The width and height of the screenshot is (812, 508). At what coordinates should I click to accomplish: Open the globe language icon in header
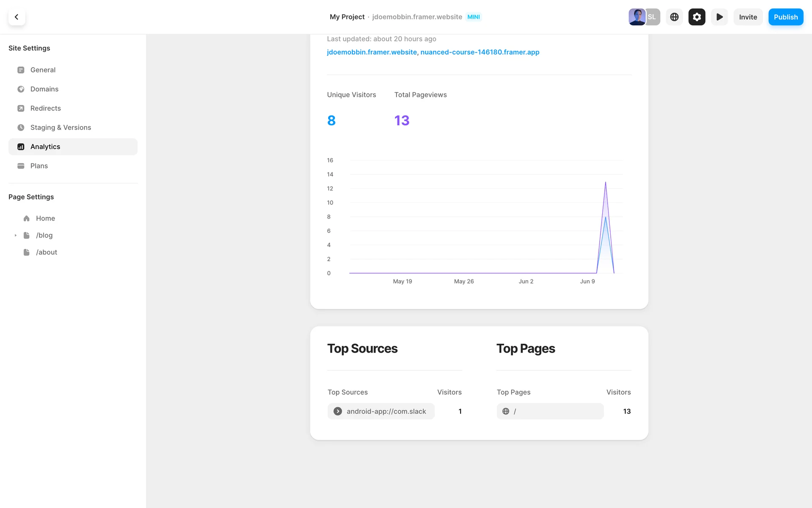point(674,17)
